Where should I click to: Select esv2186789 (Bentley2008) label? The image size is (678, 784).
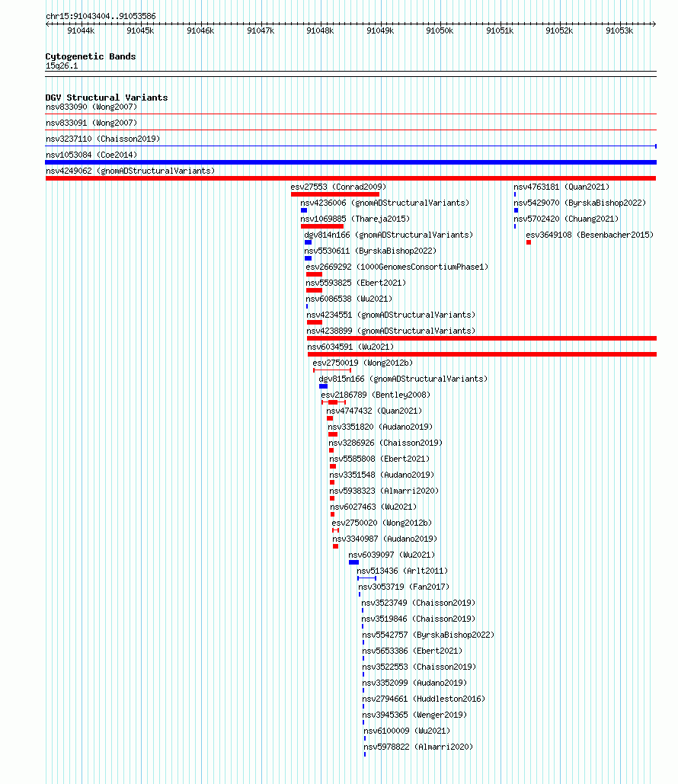[376, 395]
